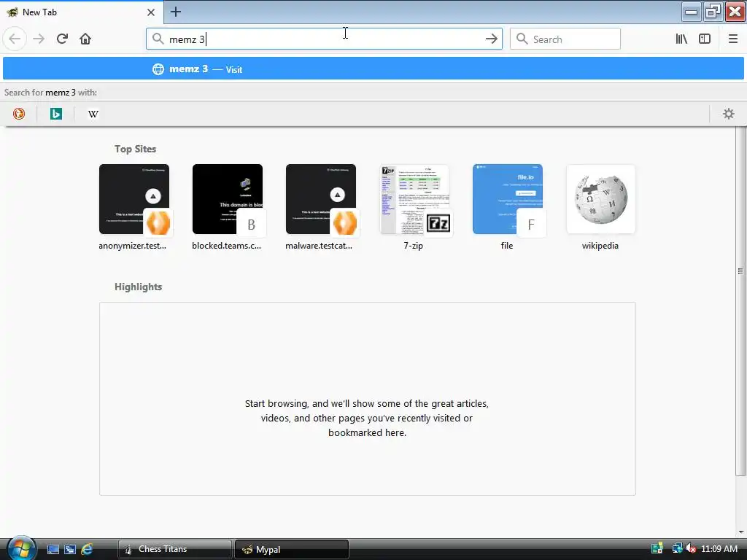
Task: Click the Highlights heading
Action: point(138,287)
